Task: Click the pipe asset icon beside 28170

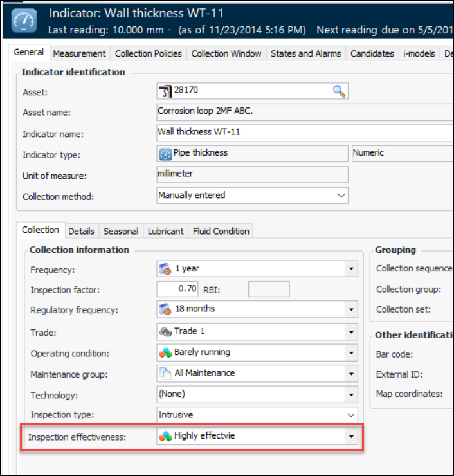Action: (x=165, y=91)
